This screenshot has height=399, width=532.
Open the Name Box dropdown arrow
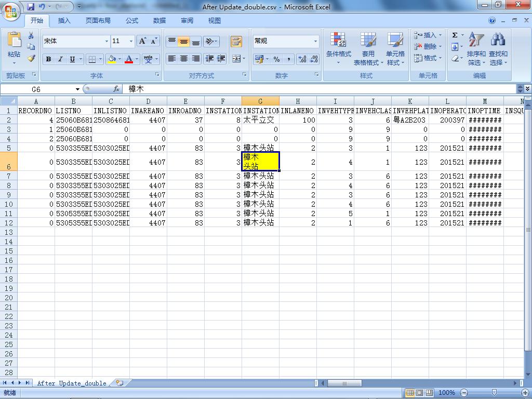(77, 89)
